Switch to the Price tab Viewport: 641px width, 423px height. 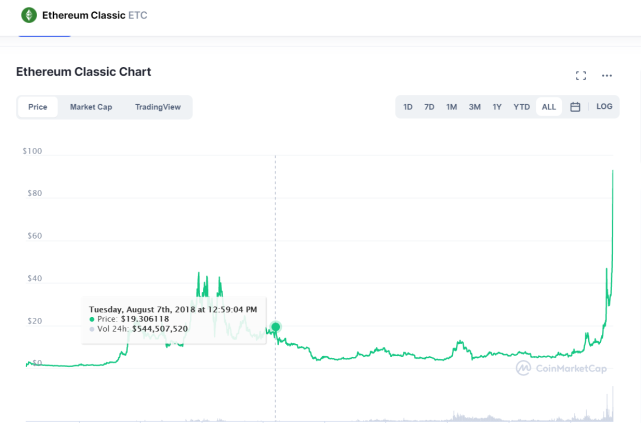[x=38, y=107]
